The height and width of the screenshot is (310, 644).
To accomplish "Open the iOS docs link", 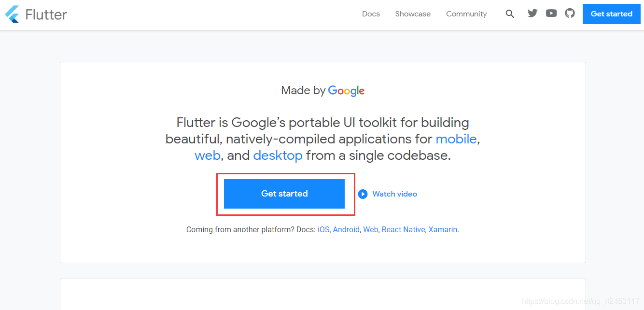I will (x=323, y=230).
